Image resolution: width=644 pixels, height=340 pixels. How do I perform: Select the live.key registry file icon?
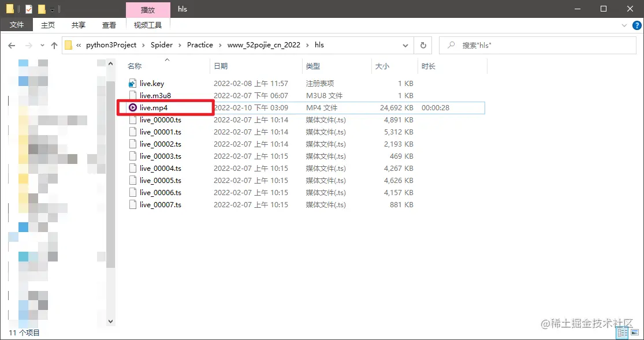[132, 83]
